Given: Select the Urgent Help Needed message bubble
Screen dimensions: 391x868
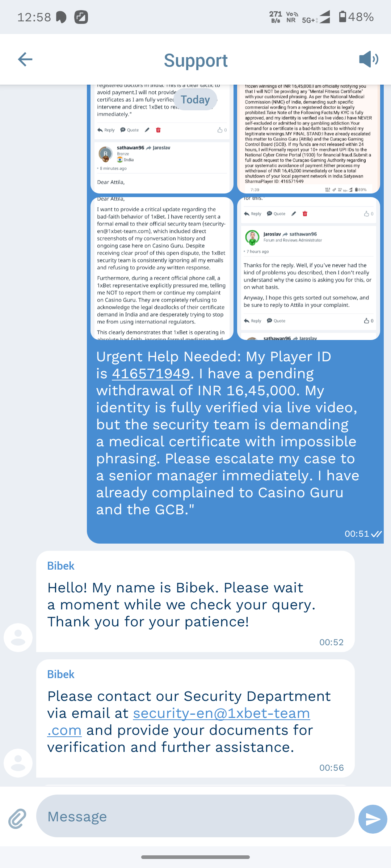Looking at the screenshot, I should (x=235, y=441).
